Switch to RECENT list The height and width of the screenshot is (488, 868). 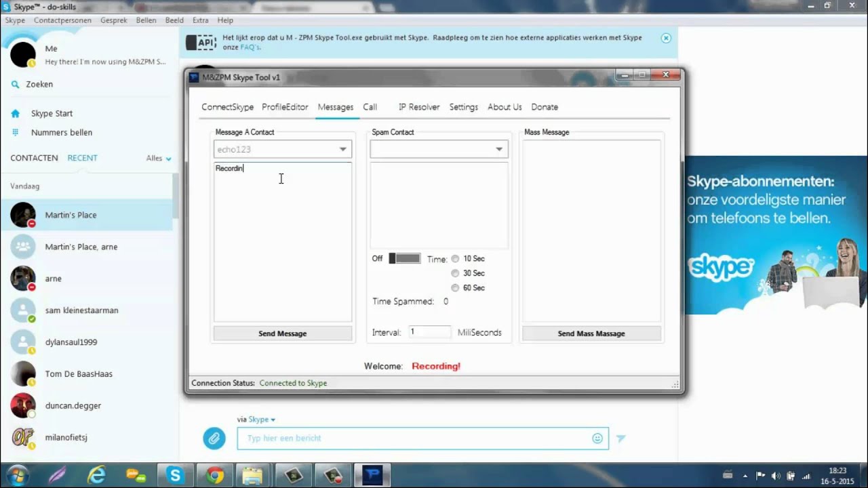[82, 158]
